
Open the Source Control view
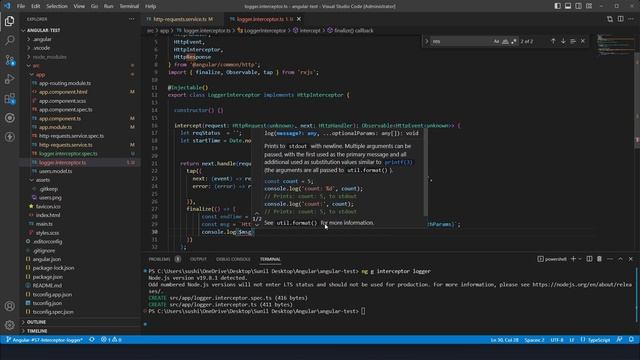pos(9,60)
